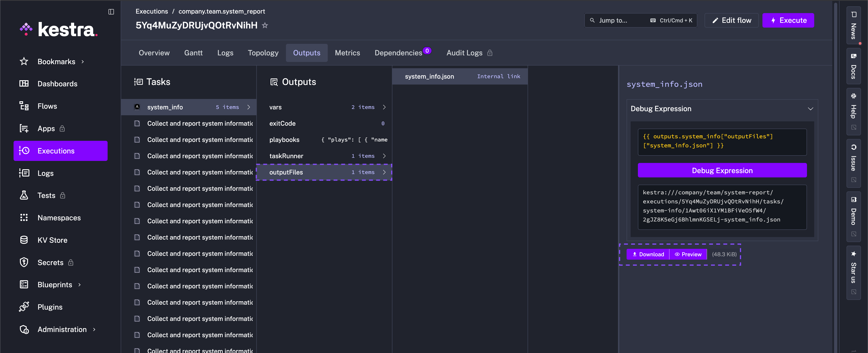Expand system_info task chevron
The height and width of the screenshot is (353, 868).
(x=249, y=107)
